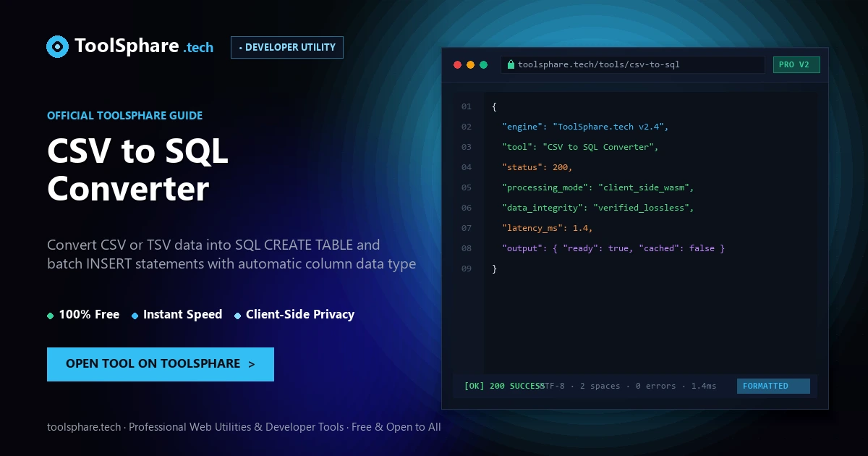Viewport: 868px width, 456px height.
Task: Click the Convert CSV or TSV description paragraph
Action: coord(231,254)
